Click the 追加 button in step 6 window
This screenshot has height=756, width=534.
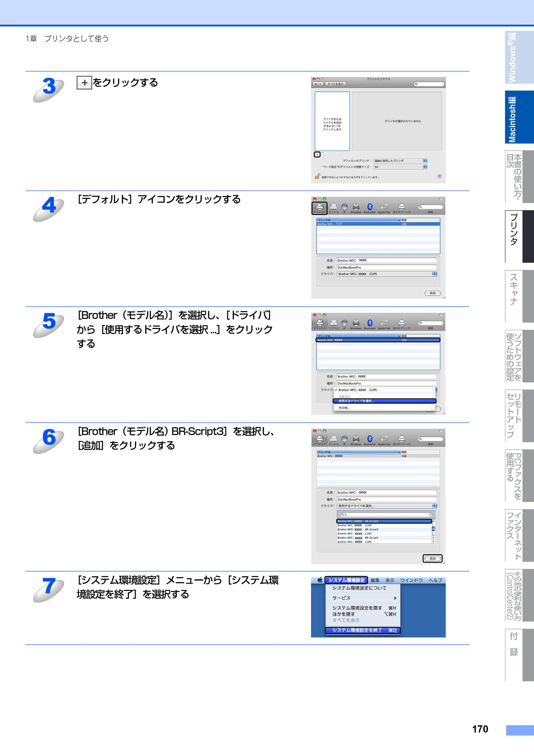[432, 558]
